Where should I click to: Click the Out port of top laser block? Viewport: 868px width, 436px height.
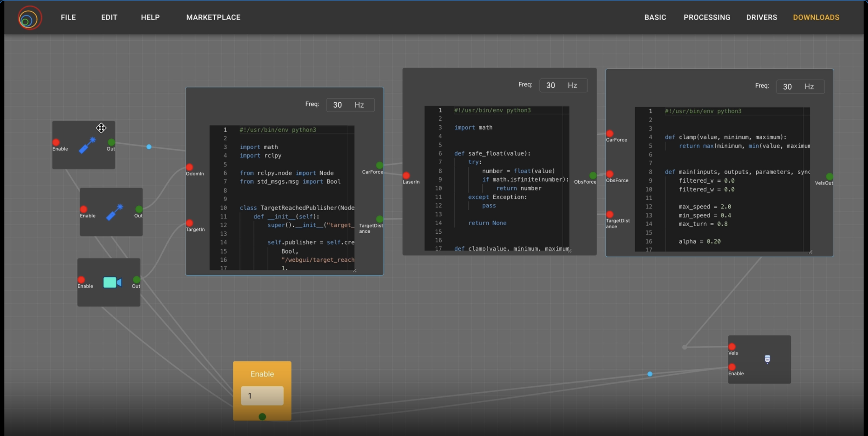click(x=111, y=142)
